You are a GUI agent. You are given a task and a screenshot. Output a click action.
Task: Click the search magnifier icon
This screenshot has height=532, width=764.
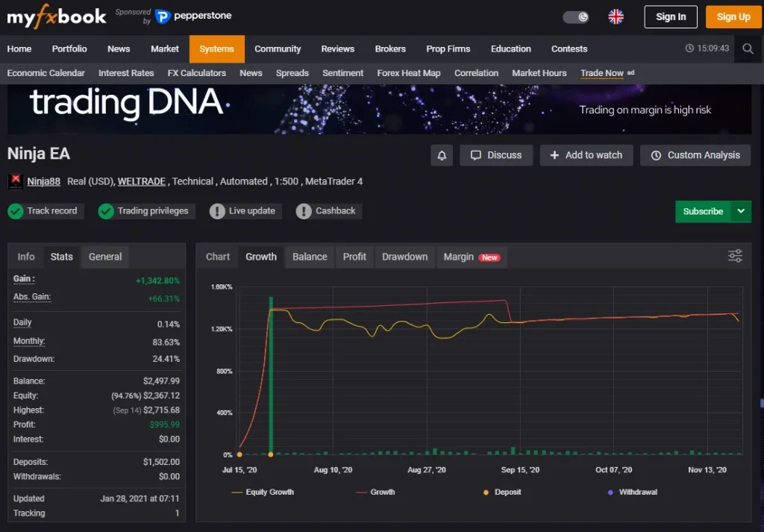[748, 49]
